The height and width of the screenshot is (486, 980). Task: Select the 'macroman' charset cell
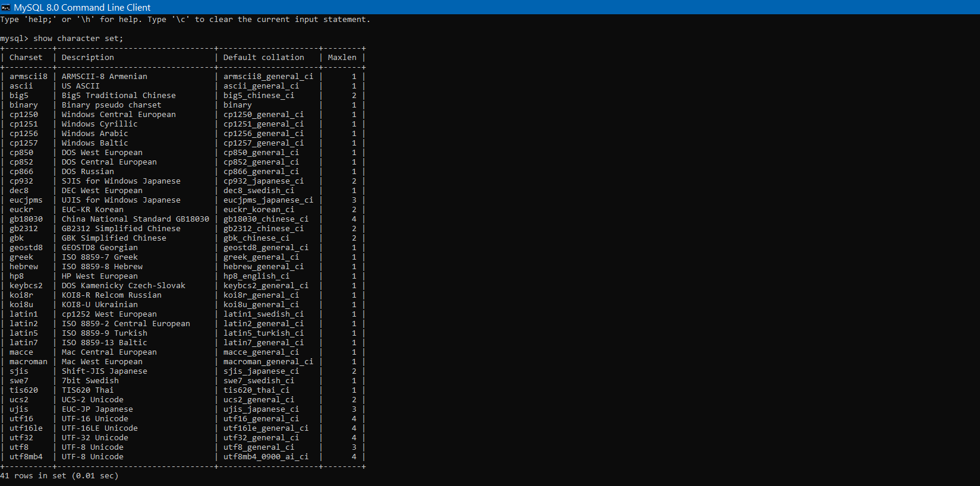(x=29, y=362)
